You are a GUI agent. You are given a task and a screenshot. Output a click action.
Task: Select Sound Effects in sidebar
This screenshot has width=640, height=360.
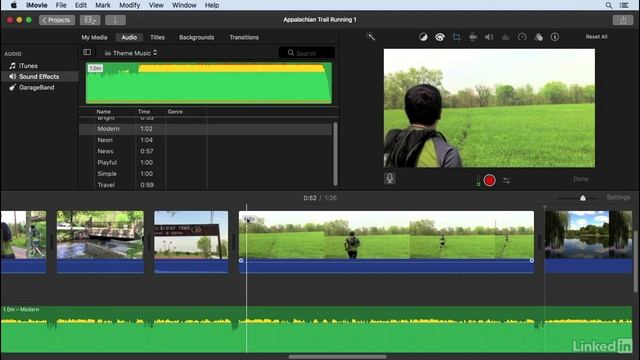click(40, 76)
